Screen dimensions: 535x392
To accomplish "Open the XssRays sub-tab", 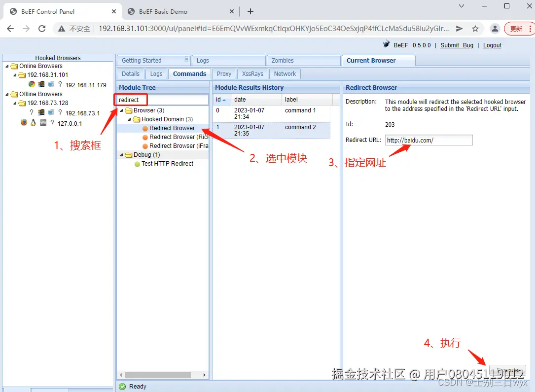I will (252, 73).
